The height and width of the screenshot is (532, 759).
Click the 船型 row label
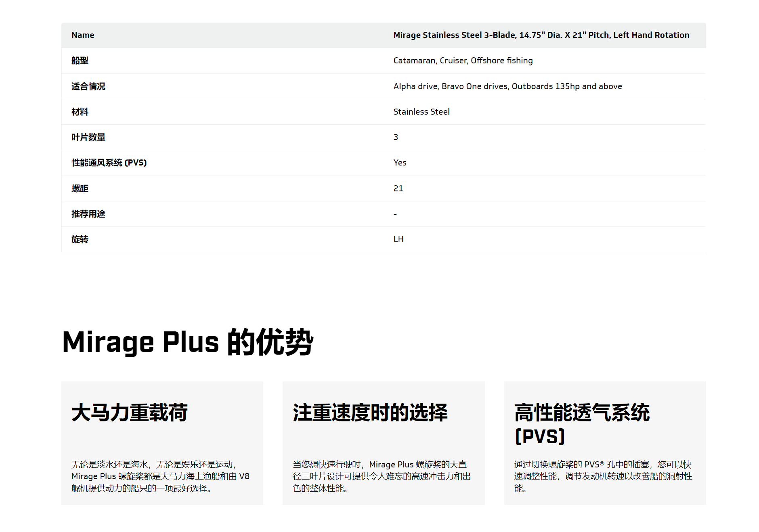80,61
